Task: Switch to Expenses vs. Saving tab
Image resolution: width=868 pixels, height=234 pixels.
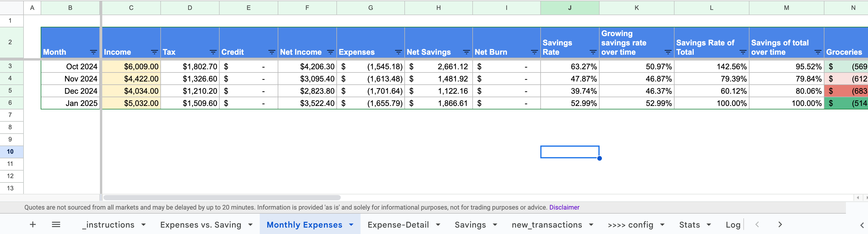Action: [x=200, y=225]
